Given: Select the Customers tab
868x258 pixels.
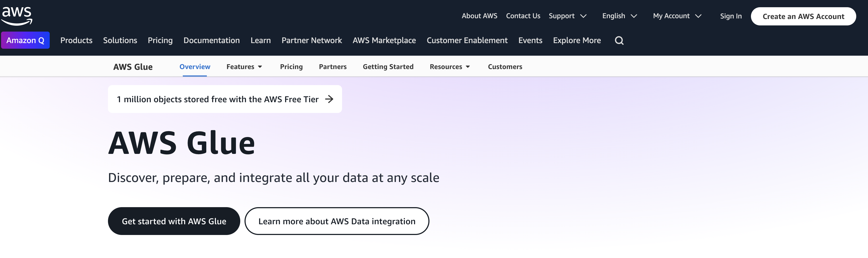Looking at the screenshot, I should (505, 67).
